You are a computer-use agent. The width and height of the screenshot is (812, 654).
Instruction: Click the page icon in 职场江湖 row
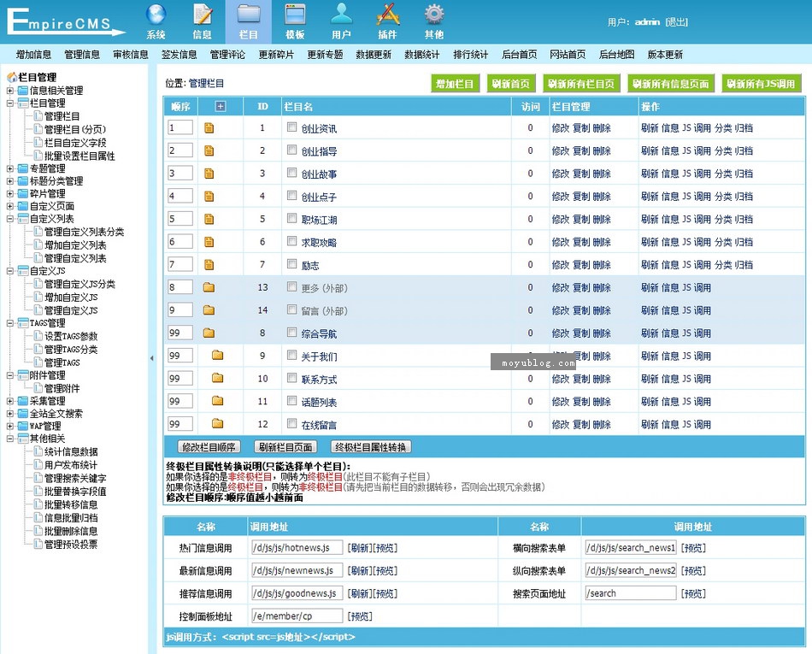pyautogui.click(x=209, y=219)
